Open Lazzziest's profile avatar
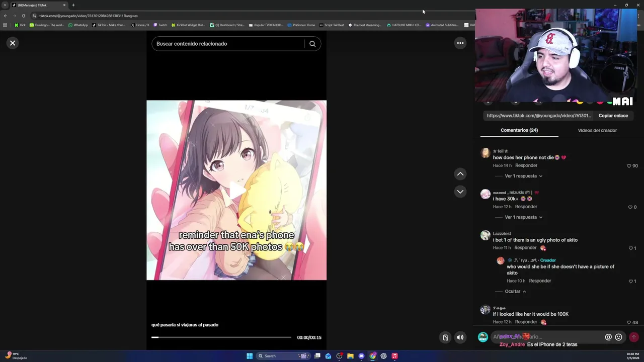This screenshot has width=644, height=362. click(486, 236)
